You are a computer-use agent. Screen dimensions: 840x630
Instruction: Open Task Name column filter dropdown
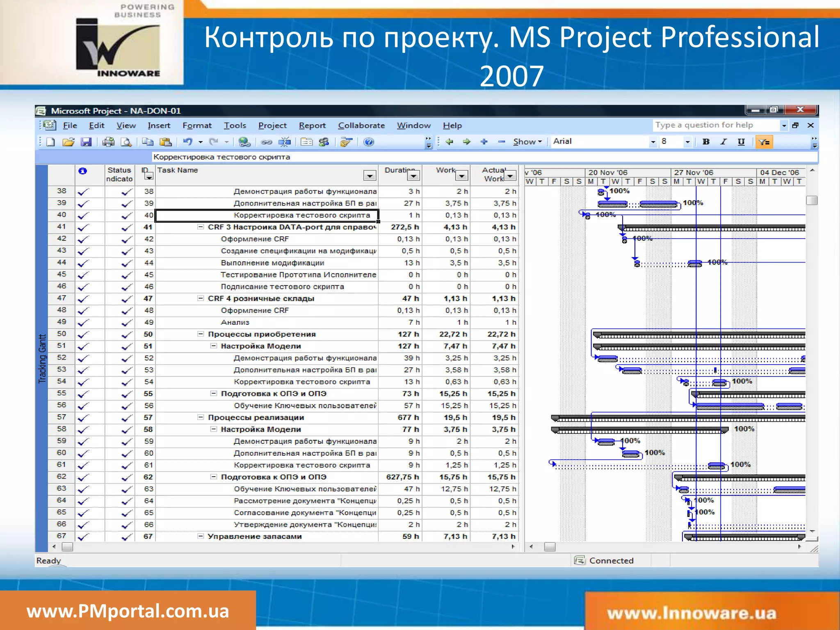pos(370,176)
